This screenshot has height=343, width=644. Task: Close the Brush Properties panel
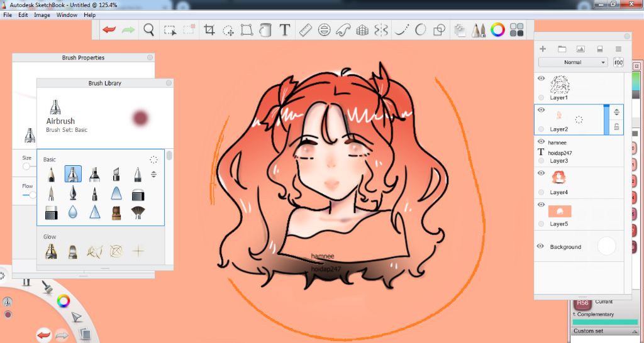(150, 58)
